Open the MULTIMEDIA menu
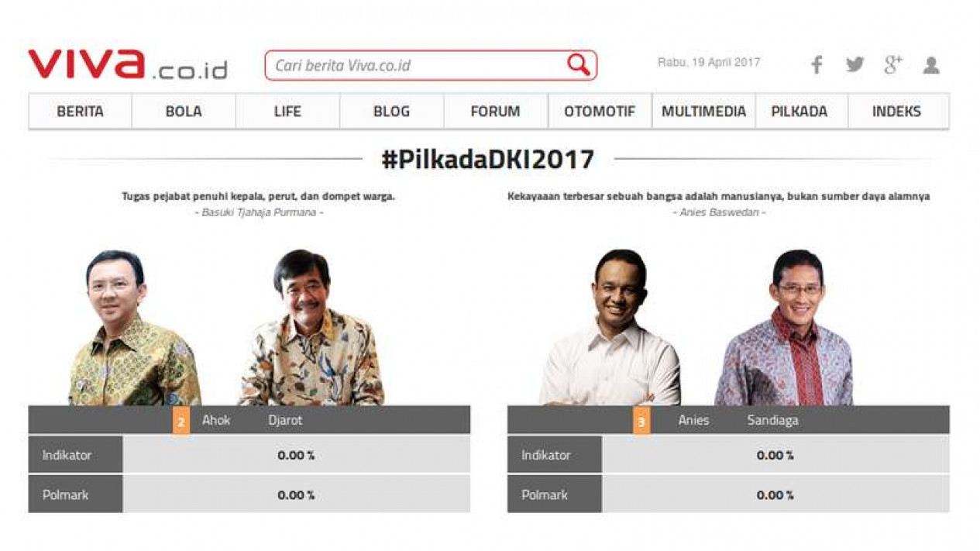The image size is (980, 551). pyautogui.click(x=703, y=112)
